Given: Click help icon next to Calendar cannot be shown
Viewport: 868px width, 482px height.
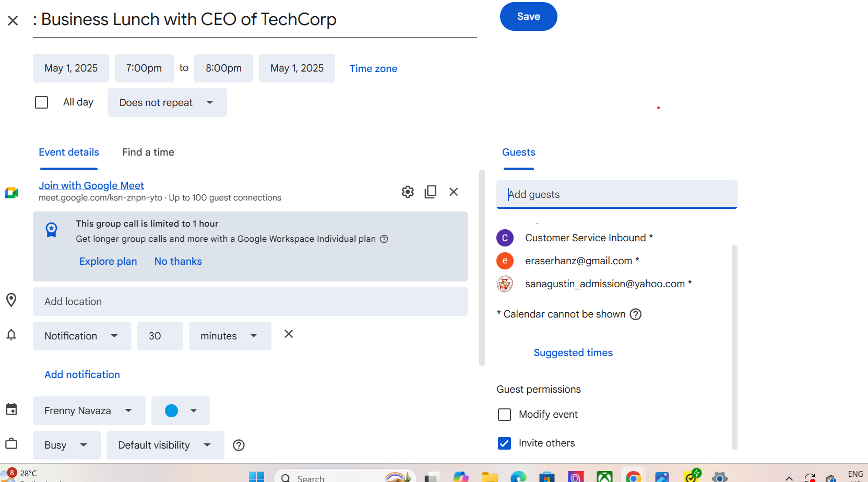Looking at the screenshot, I should point(635,314).
